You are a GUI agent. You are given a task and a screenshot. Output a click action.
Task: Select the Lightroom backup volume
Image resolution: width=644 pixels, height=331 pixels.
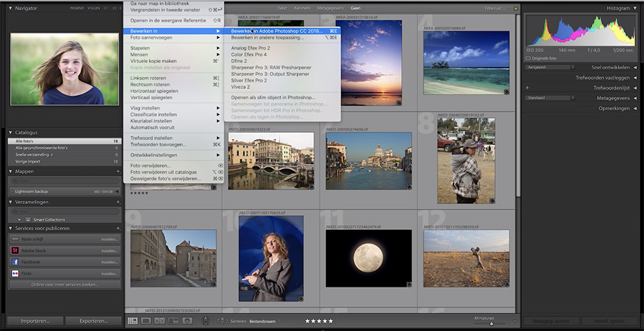tap(65, 192)
